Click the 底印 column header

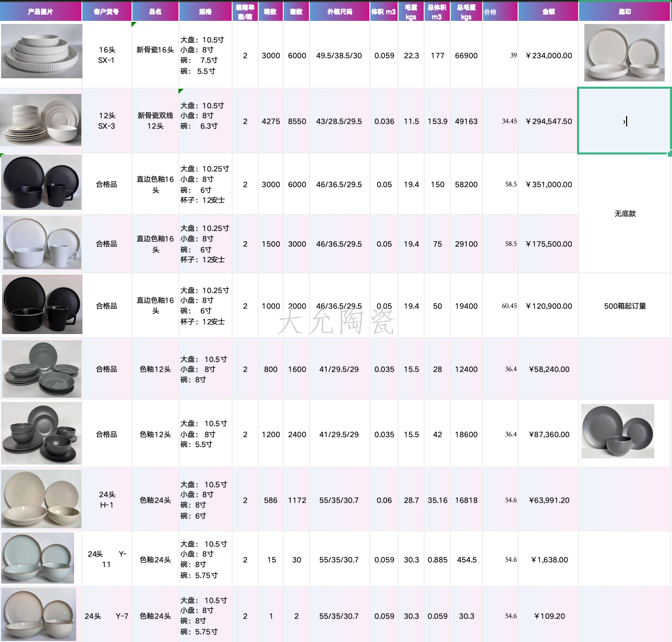click(x=625, y=11)
